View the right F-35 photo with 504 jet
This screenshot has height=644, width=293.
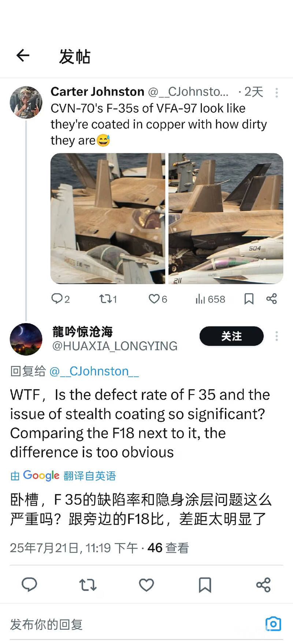226,218
